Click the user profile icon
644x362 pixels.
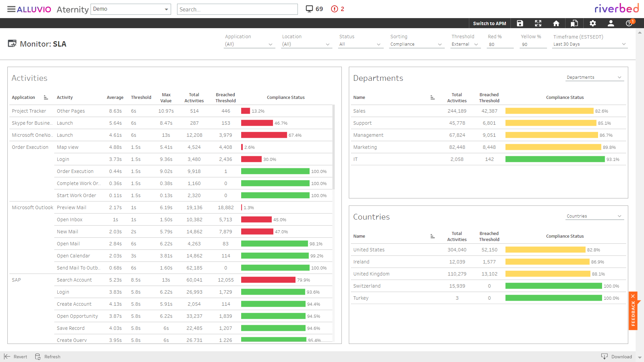point(610,23)
